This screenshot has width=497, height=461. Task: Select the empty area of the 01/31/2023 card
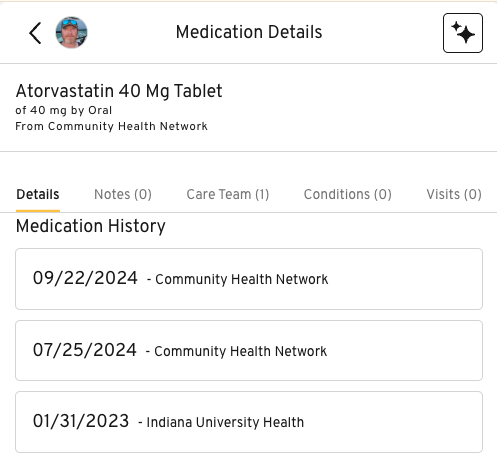tap(393, 422)
